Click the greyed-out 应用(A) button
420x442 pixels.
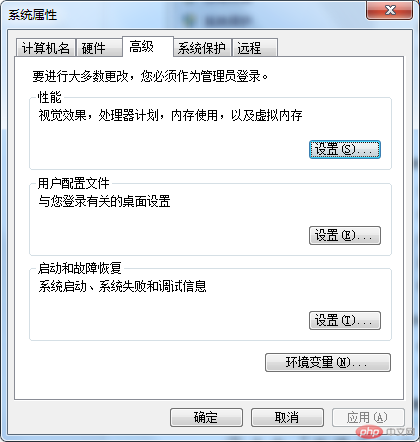pos(368,417)
